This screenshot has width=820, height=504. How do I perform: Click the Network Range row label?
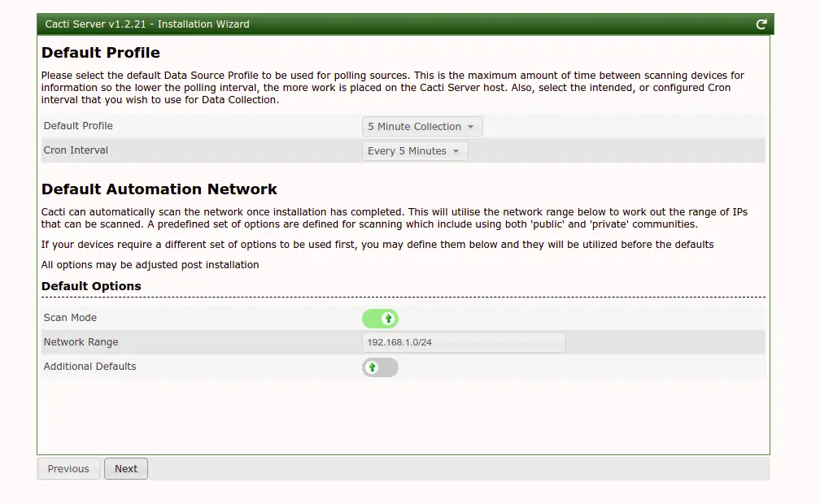(81, 342)
